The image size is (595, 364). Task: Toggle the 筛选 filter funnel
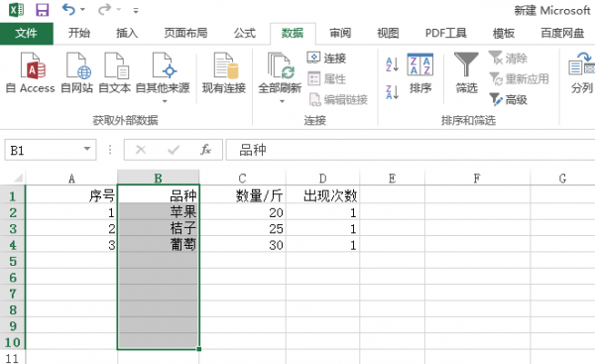coord(466,73)
